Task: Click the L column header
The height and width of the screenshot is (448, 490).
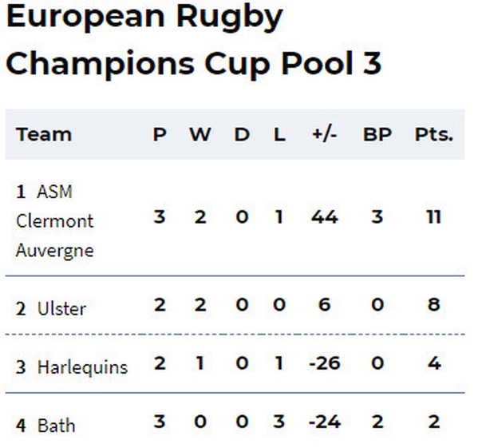Action: pos(279,134)
